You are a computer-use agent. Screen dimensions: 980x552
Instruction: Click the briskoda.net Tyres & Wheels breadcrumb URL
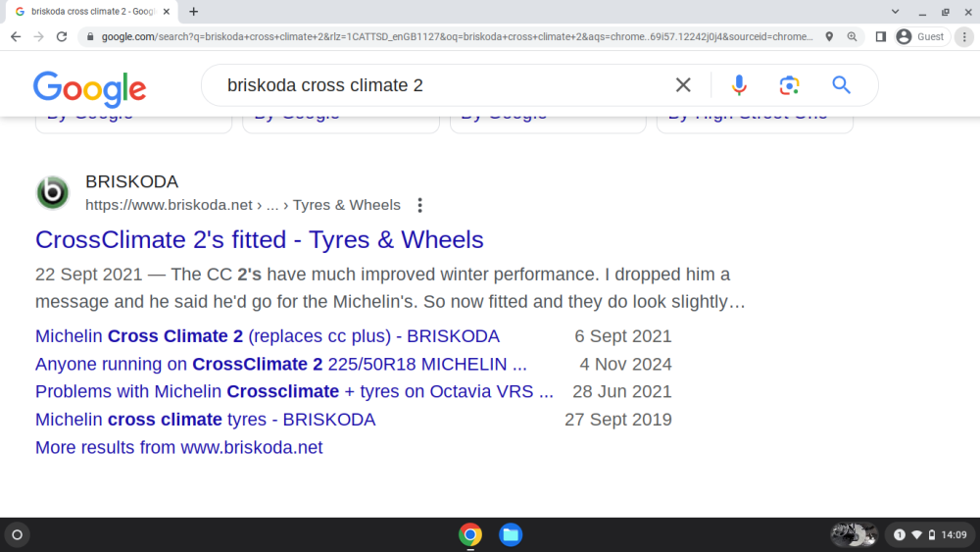[243, 205]
